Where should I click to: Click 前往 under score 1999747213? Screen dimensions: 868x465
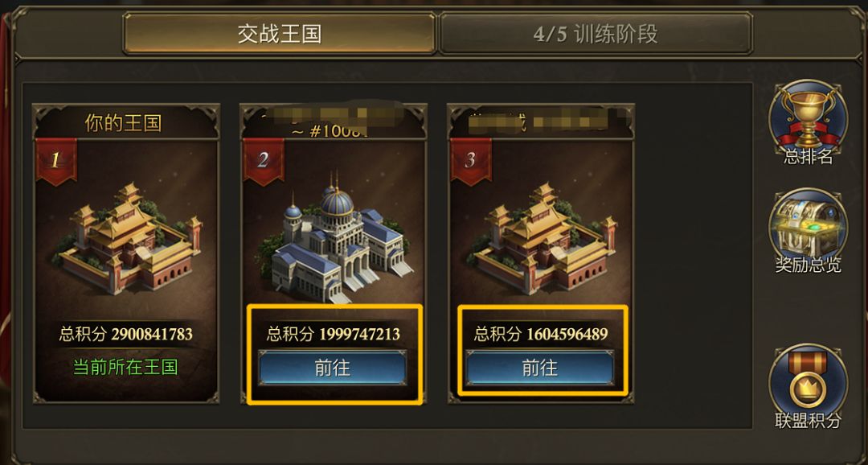[x=333, y=368]
